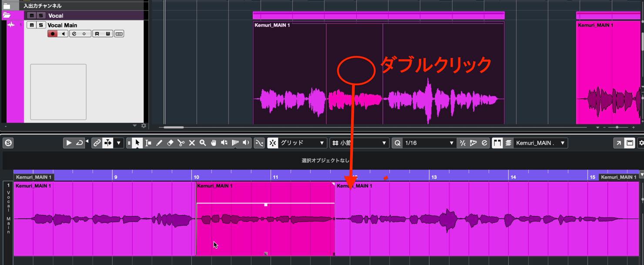The image size is (644, 265).
Task: Toggle record enable on Vocal Main
Action: coord(53,34)
